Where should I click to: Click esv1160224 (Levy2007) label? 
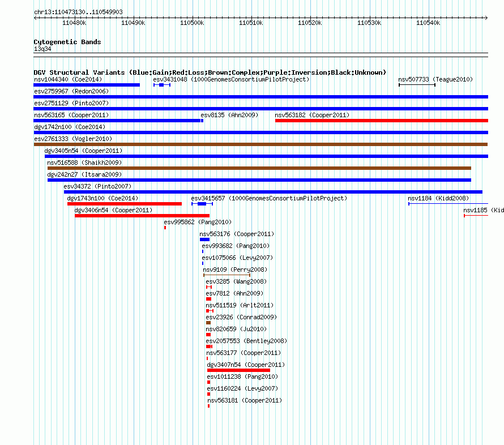pyautogui.click(x=242, y=388)
